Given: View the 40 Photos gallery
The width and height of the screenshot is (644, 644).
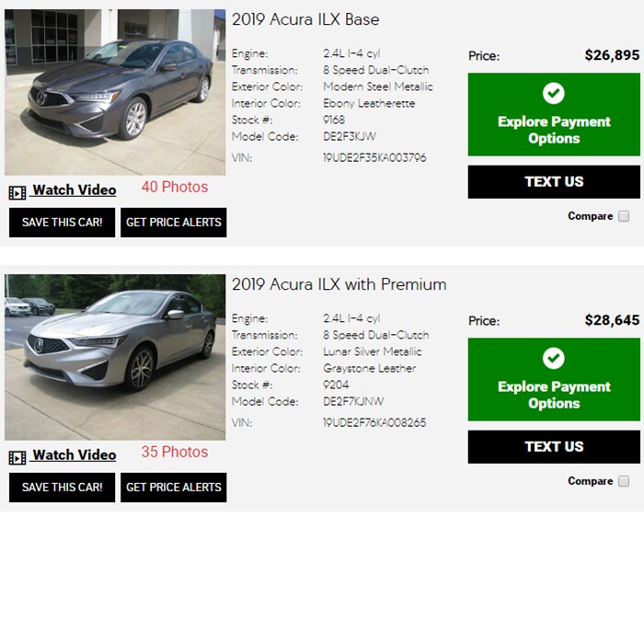Looking at the screenshot, I should point(175,187).
